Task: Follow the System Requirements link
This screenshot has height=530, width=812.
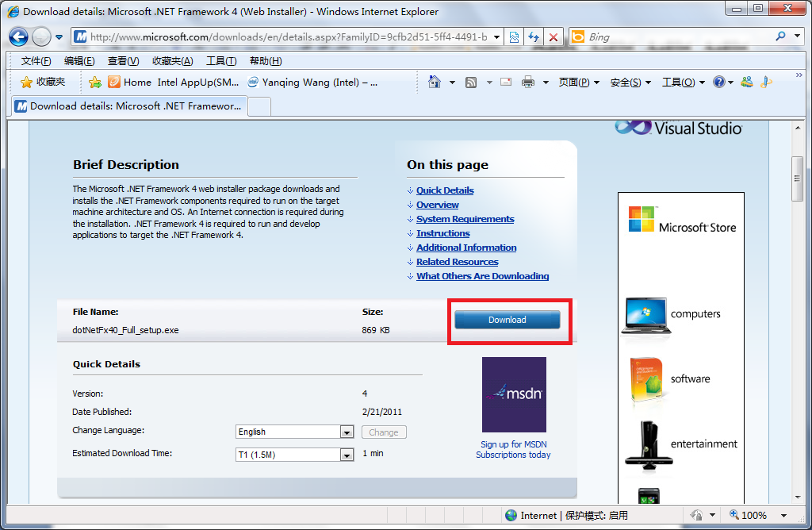Action: coord(465,219)
